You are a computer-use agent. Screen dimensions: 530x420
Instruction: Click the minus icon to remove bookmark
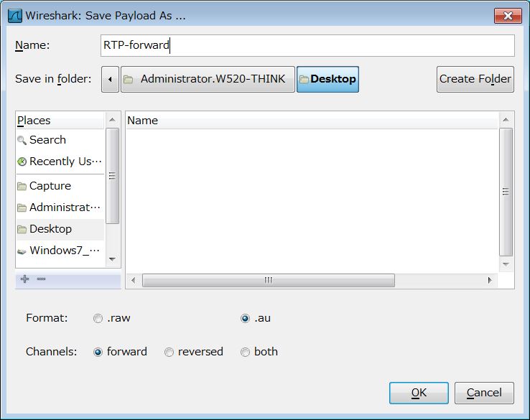(x=41, y=279)
